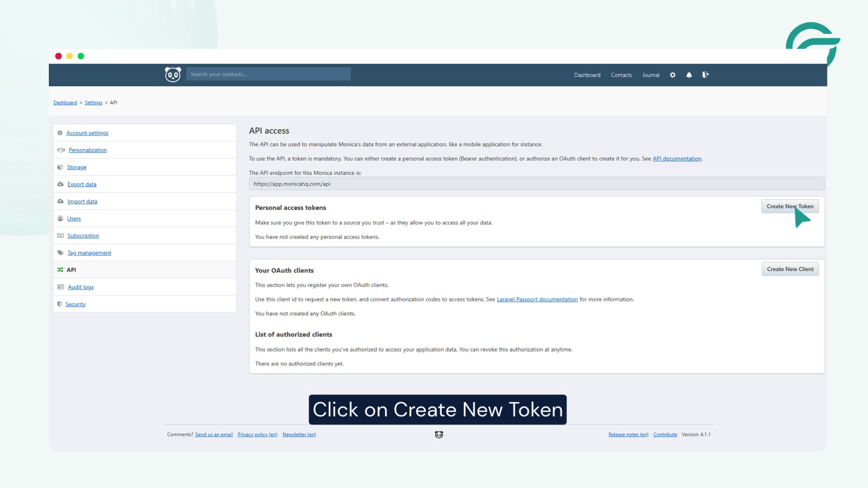Click Send us an email footer link
This screenshot has width=868, height=488.
point(214,435)
